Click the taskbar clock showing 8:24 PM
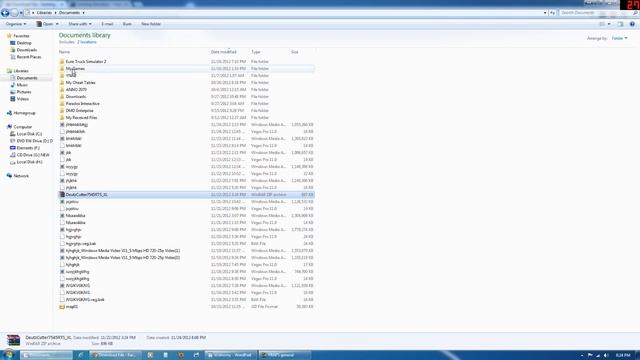 click(623, 356)
